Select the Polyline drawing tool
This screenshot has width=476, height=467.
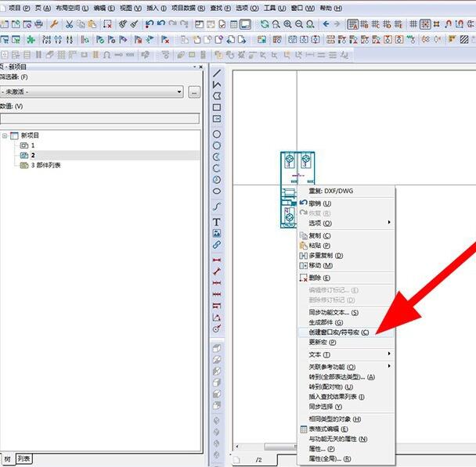217,84
